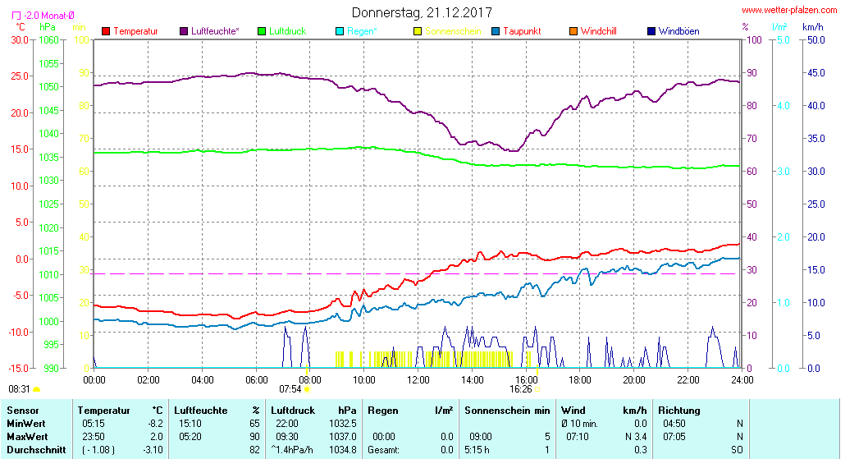This screenshot has height=459, width=868.
Task: Select the Sonnenschein legend label
Action: coord(454,31)
